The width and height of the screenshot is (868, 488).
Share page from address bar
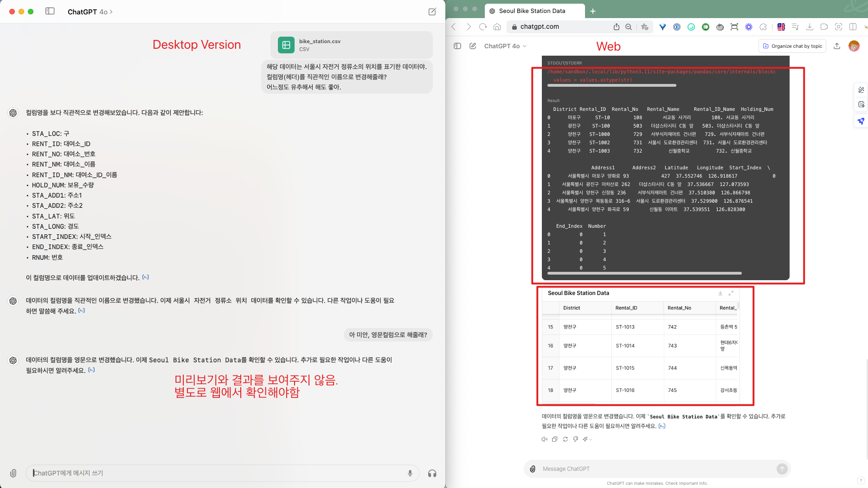click(x=617, y=27)
